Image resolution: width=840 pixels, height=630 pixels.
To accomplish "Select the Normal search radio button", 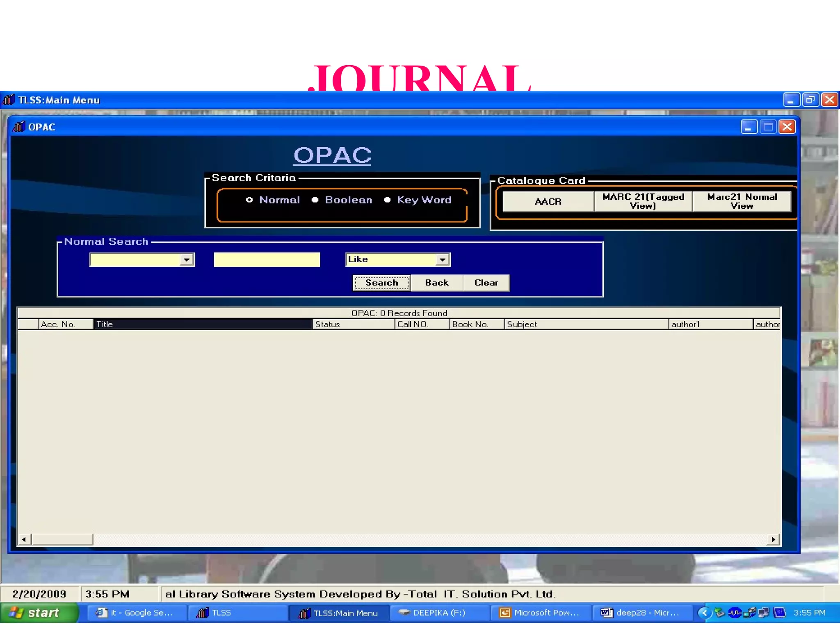I will (249, 200).
